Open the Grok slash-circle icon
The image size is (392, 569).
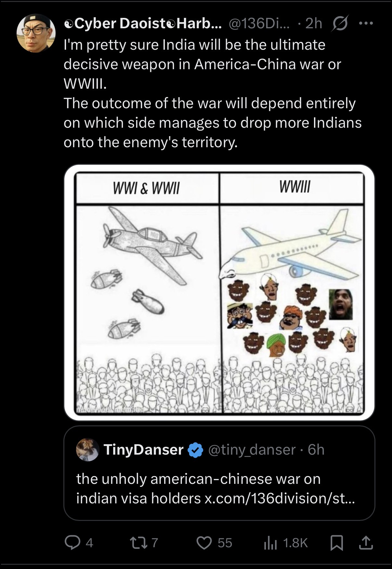[x=339, y=23]
